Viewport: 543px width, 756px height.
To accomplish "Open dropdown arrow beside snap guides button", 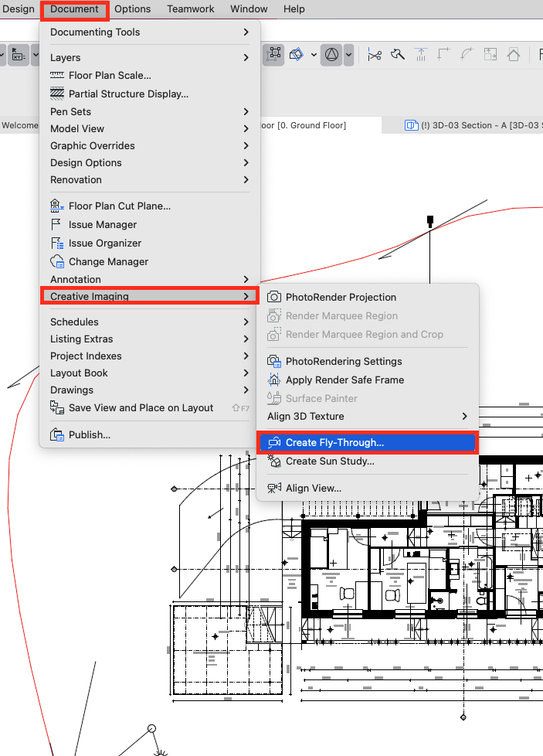I will click(349, 55).
